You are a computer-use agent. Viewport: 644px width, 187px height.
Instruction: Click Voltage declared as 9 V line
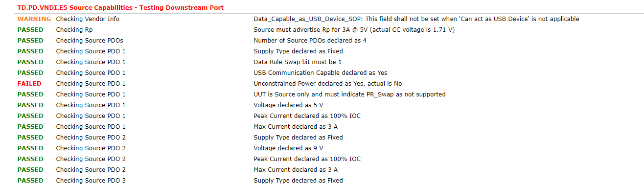tap(288, 148)
